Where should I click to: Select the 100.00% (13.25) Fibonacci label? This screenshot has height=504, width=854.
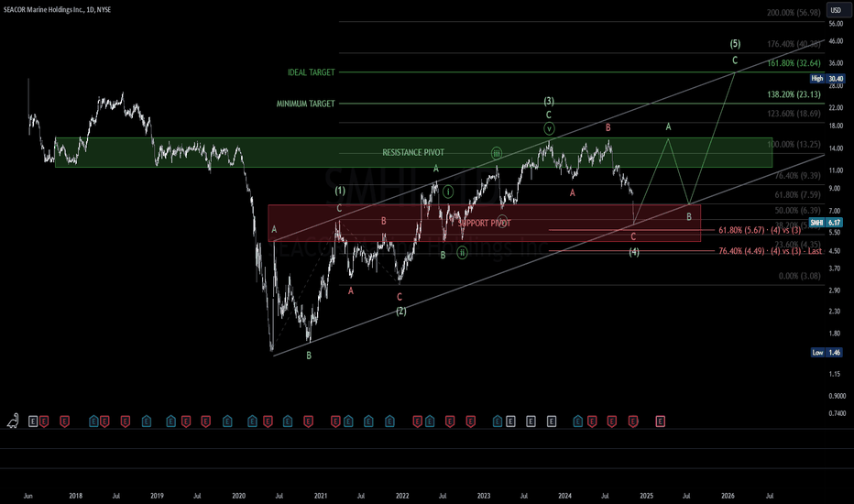[794, 145]
